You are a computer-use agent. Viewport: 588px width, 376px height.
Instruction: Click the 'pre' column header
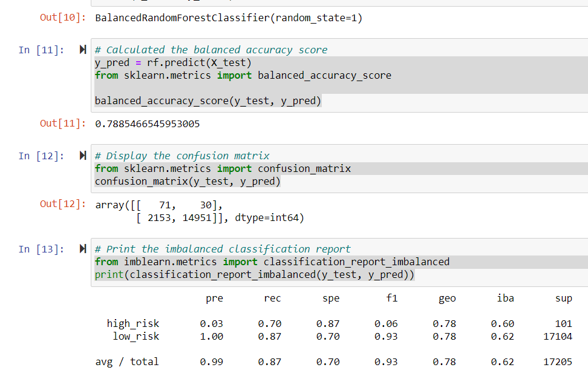click(x=214, y=298)
